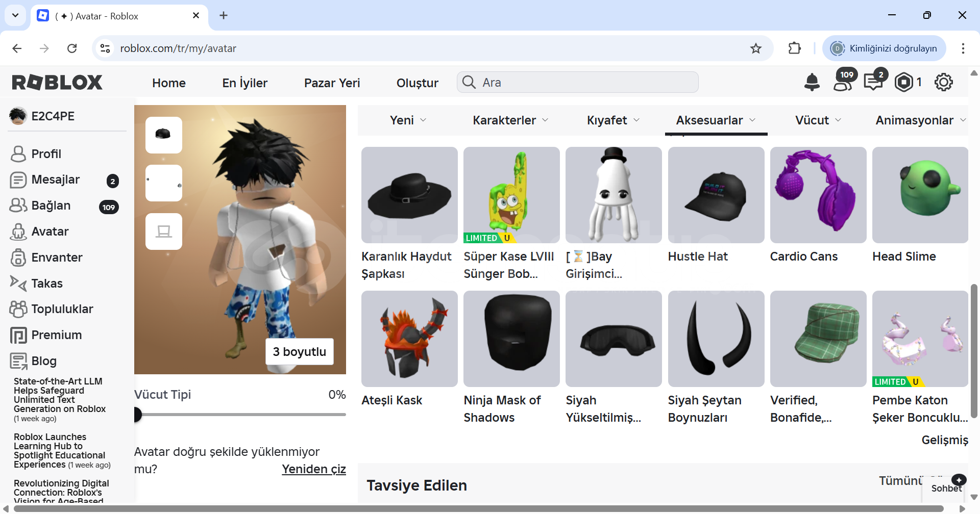The height and width of the screenshot is (514, 980).
Task: Click Kimliğinizi doğrulayın button
Action: tap(884, 48)
